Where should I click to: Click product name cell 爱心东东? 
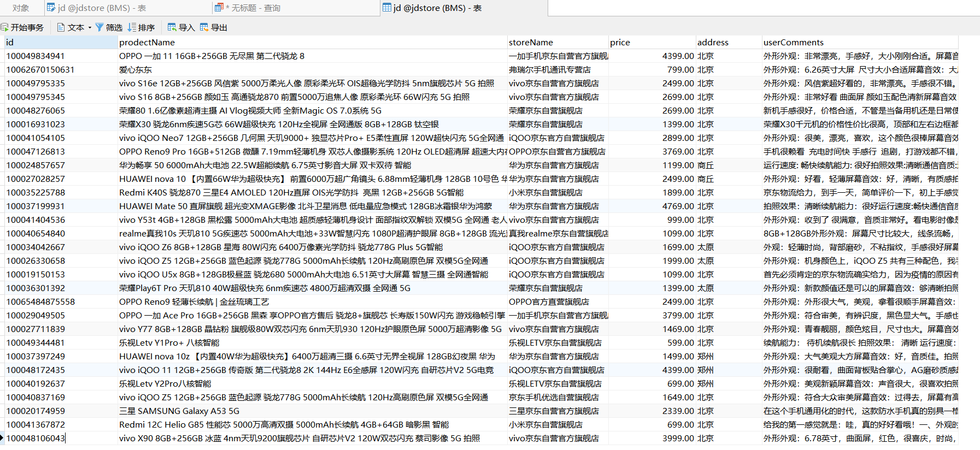coord(313,70)
